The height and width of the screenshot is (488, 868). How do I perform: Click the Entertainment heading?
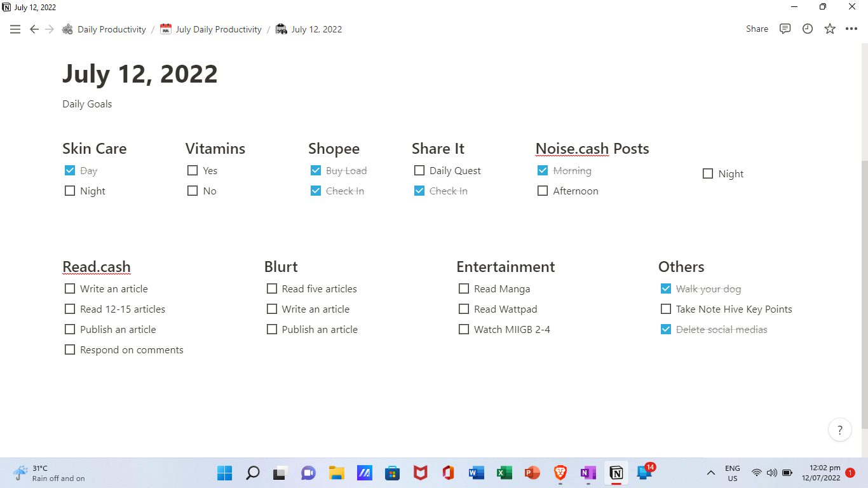(x=506, y=267)
